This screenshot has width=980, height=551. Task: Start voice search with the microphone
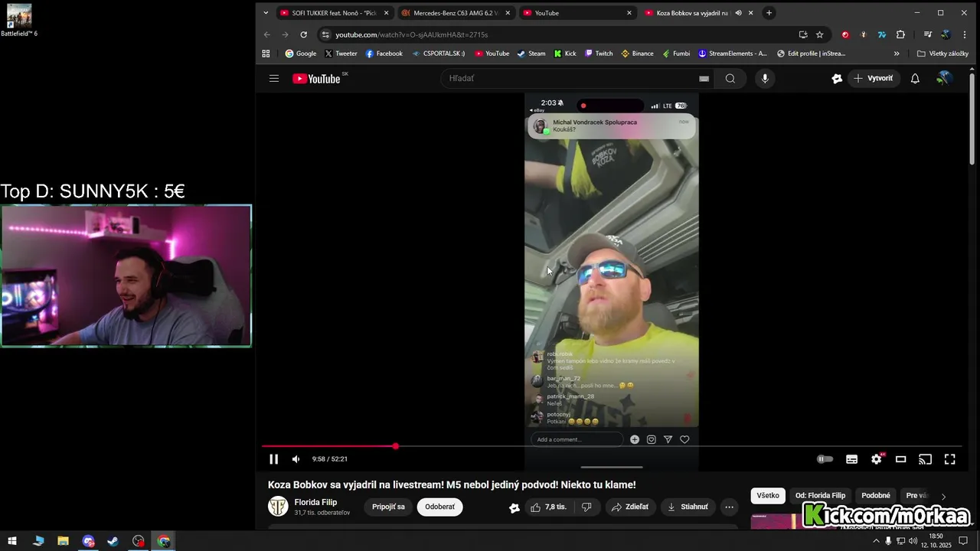coord(764,78)
